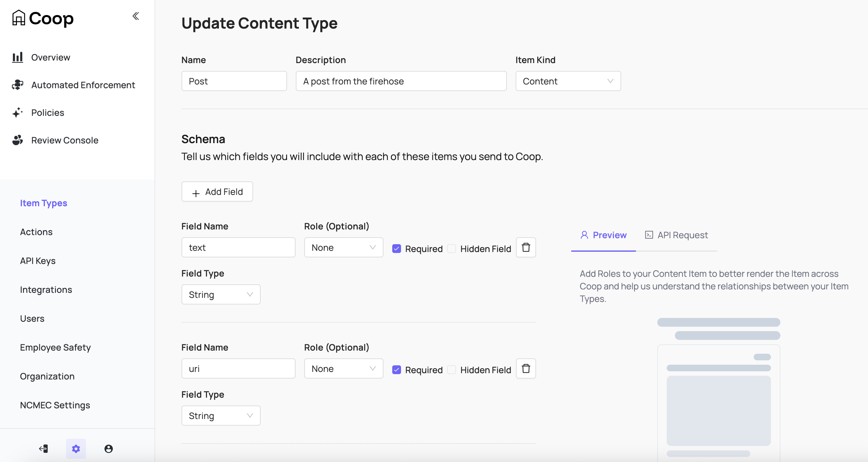Open the Overview bar-chart icon
This screenshot has height=462, width=868.
tap(17, 57)
